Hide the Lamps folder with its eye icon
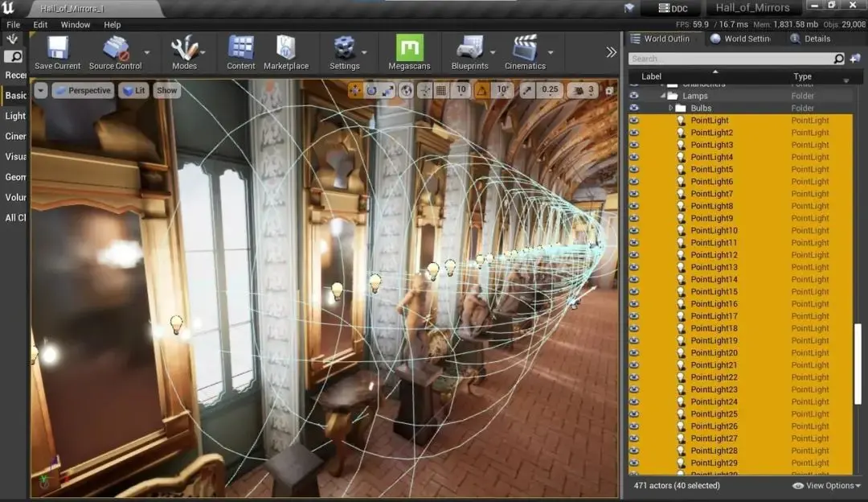868x502 pixels. 634,96
